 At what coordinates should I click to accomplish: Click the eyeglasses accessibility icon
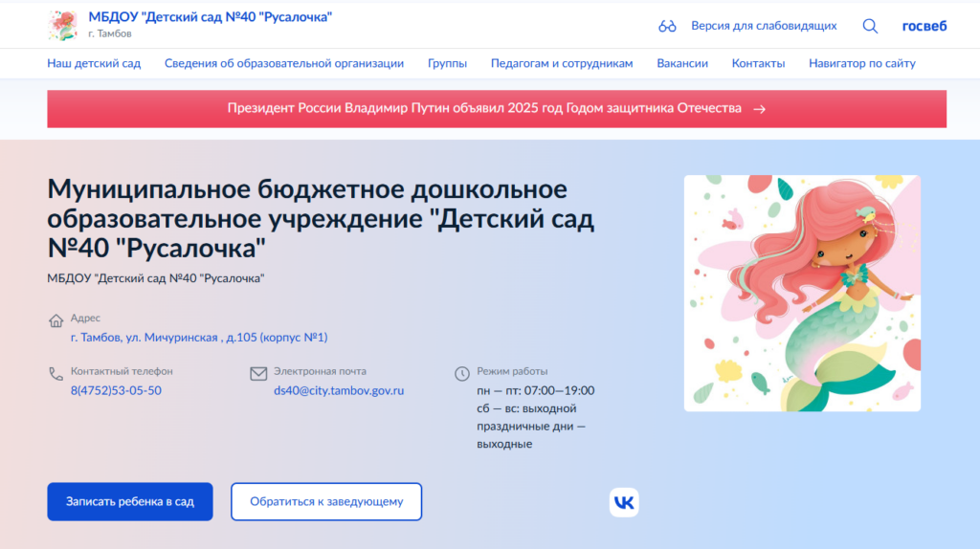[x=667, y=26]
